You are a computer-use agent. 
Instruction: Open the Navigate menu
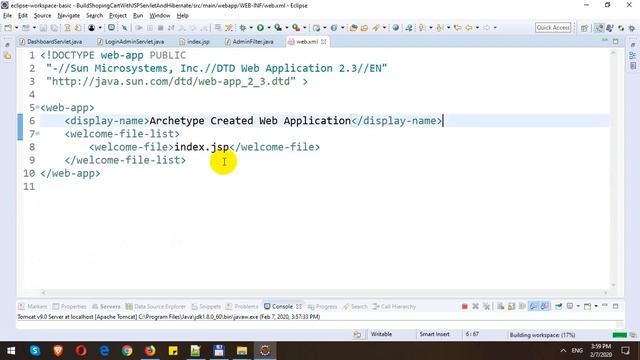coord(69,16)
